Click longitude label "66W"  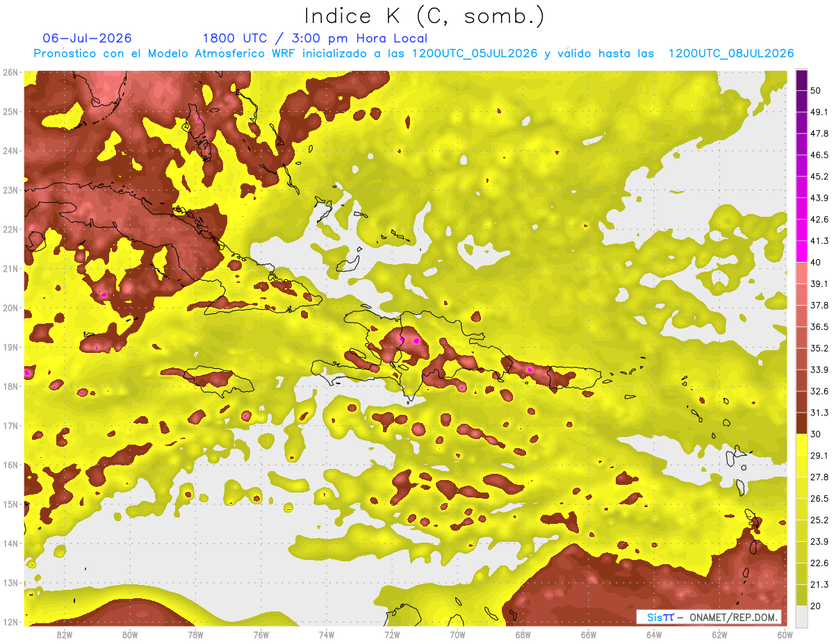click(x=589, y=634)
